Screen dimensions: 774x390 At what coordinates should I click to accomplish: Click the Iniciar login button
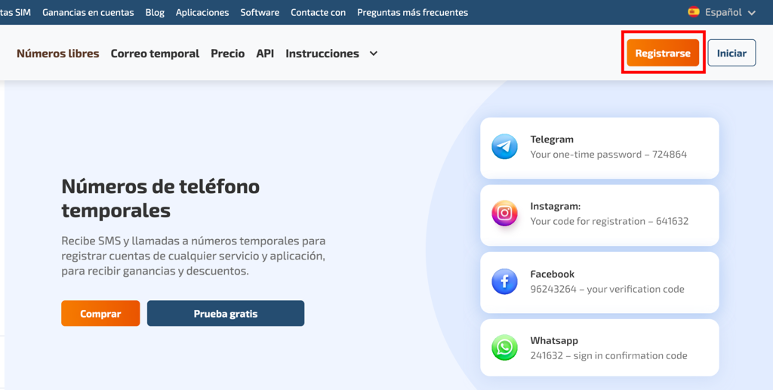click(732, 53)
